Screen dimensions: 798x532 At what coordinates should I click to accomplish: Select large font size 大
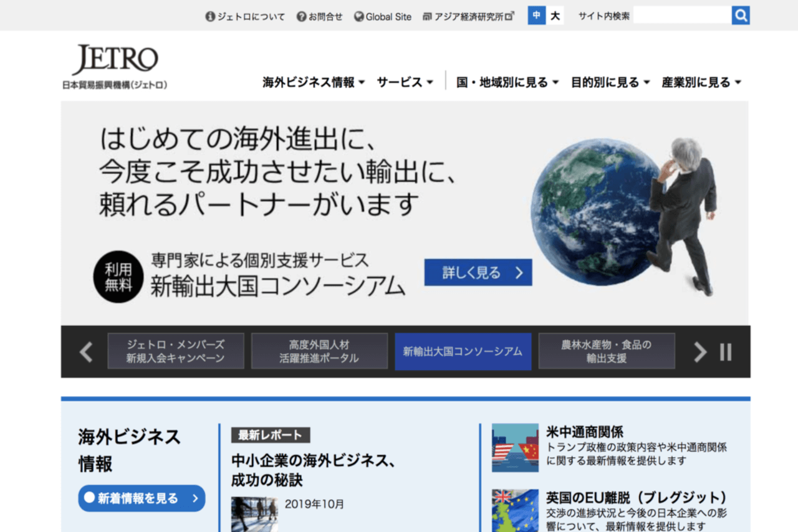[555, 16]
